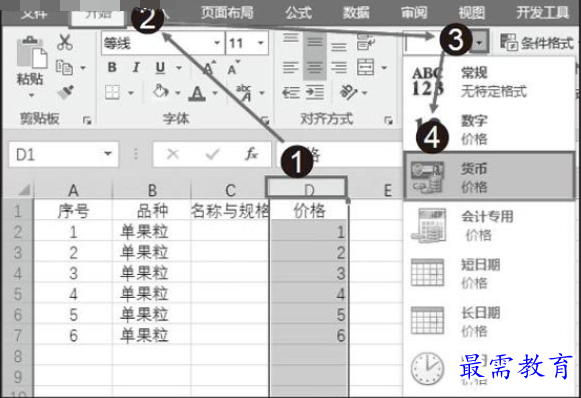
Task: Open the 对齐方式 group dialog launcher
Action: (388, 120)
